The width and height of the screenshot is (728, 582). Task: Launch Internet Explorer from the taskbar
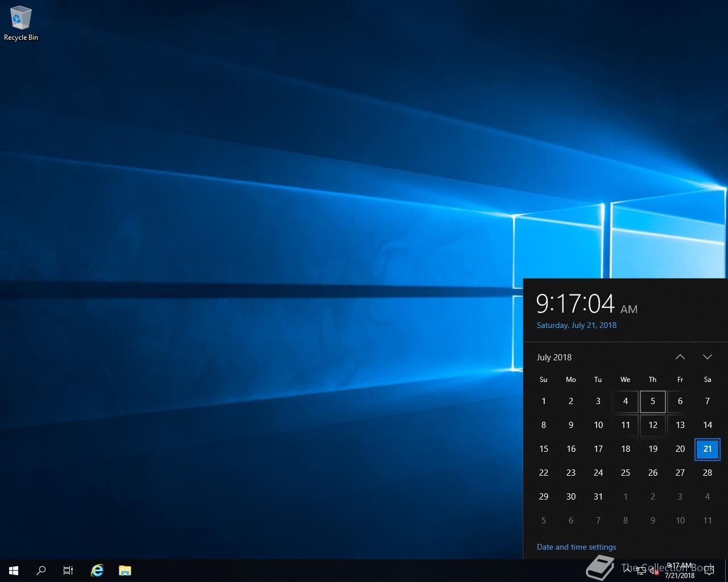(x=97, y=571)
